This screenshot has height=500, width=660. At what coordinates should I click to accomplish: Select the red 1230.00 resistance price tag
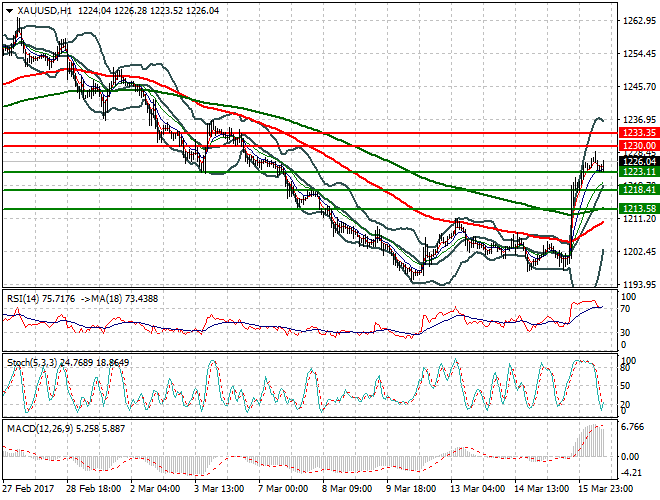point(638,146)
